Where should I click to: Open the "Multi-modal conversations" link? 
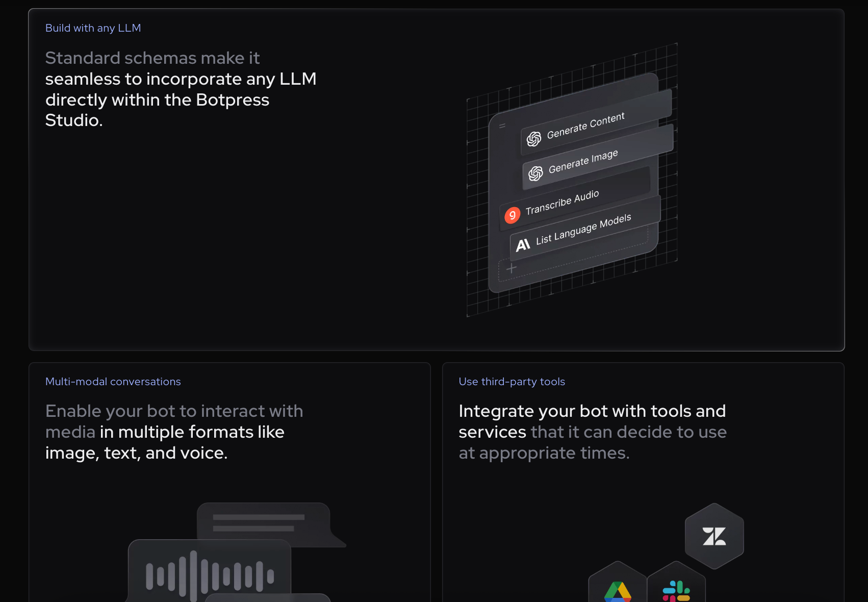pyautogui.click(x=113, y=382)
